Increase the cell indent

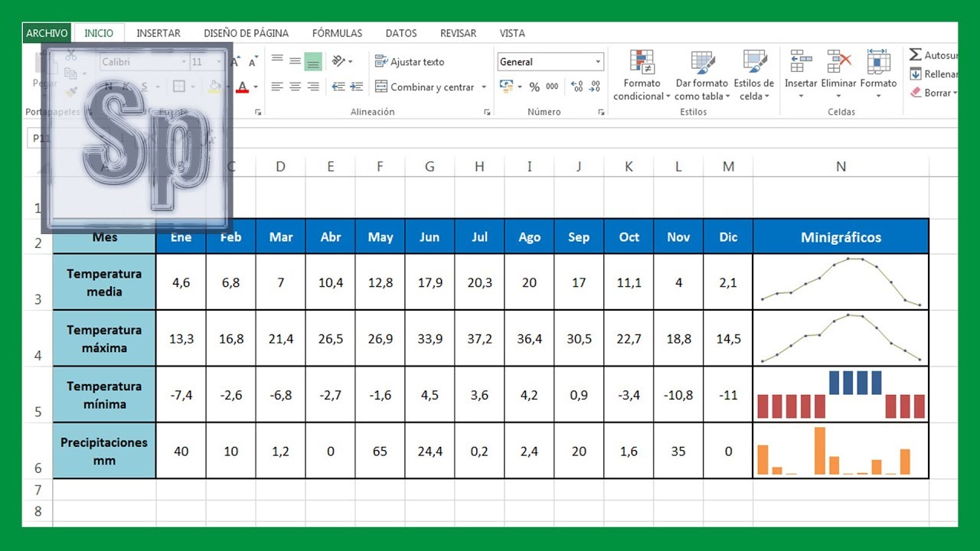356,87
